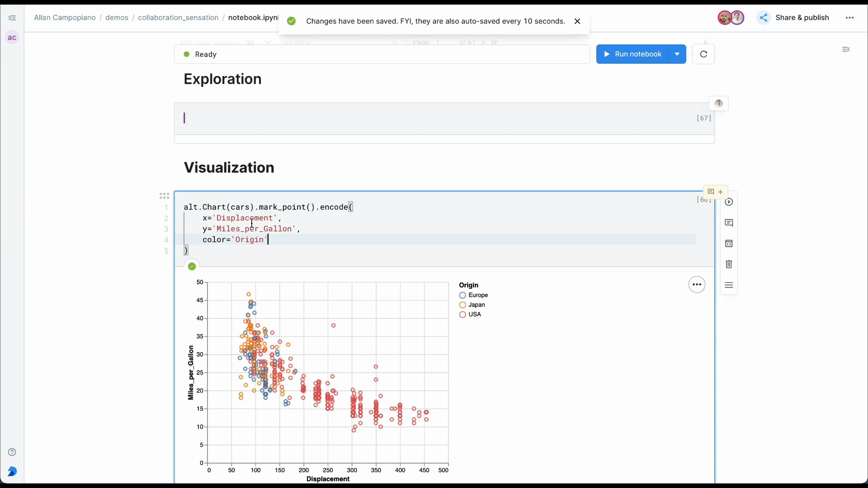
Task: Open cell comments from the side toolbar
Action: coord(729,223)
